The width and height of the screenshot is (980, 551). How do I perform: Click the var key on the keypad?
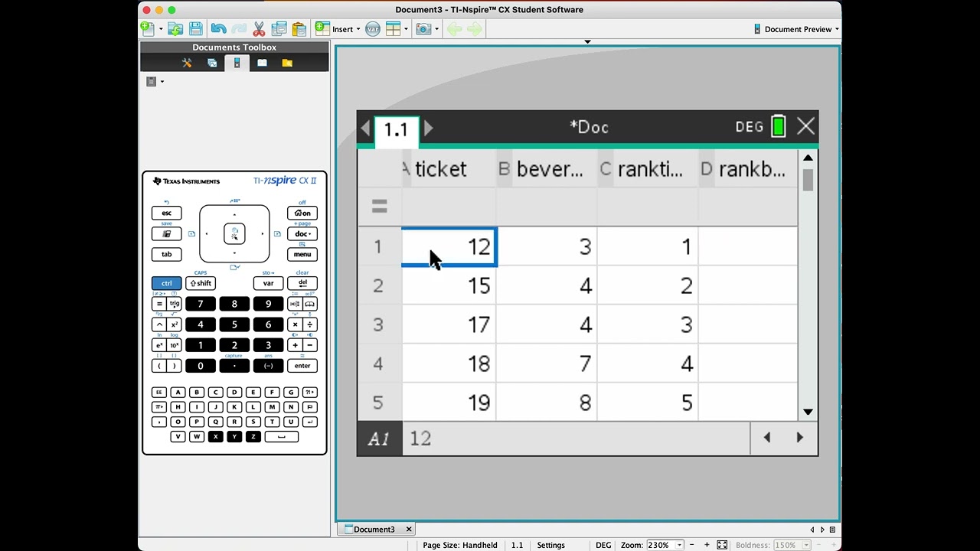click(268, 283)
